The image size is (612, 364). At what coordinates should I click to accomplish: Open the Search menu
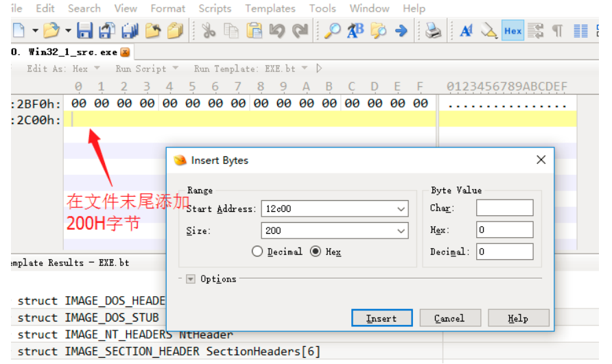(x=84, y=8)
